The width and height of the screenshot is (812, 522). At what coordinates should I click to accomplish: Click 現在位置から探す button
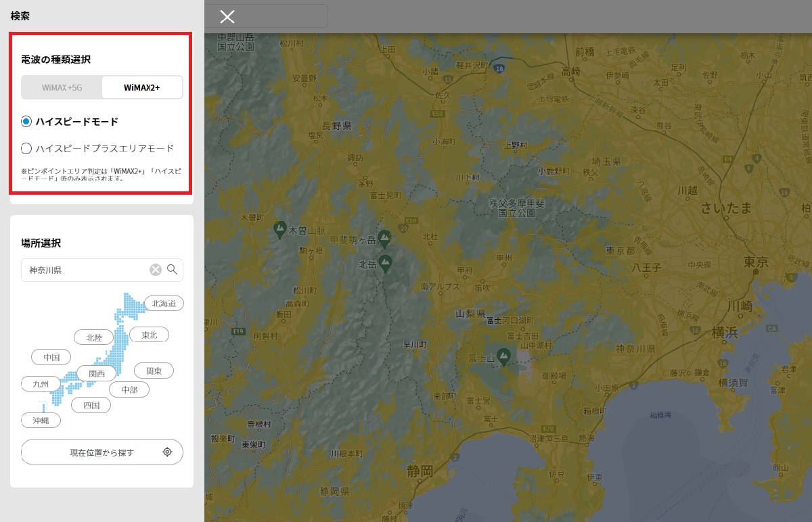click(x=102, y=452)
